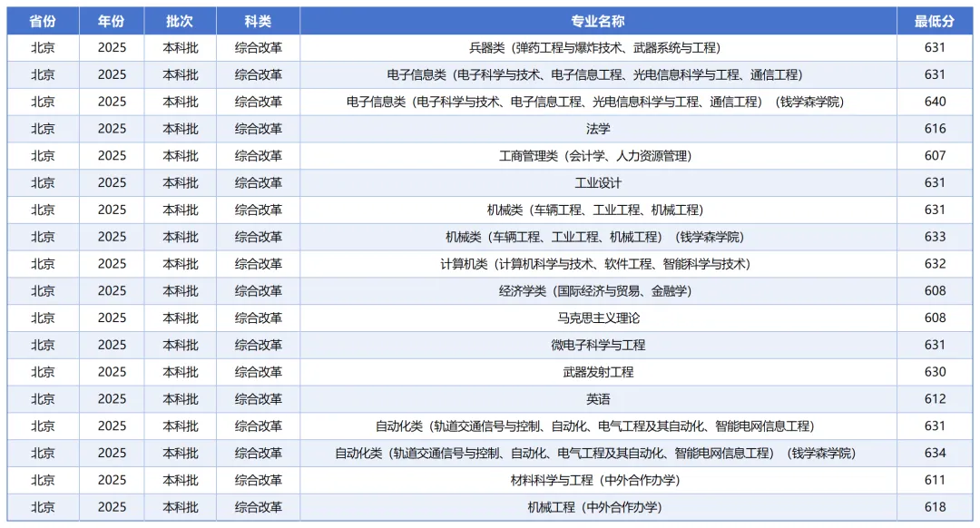Click score 618 in the 机械工程 row
Viewport: 980px width, 528px height.
[935, 507]
